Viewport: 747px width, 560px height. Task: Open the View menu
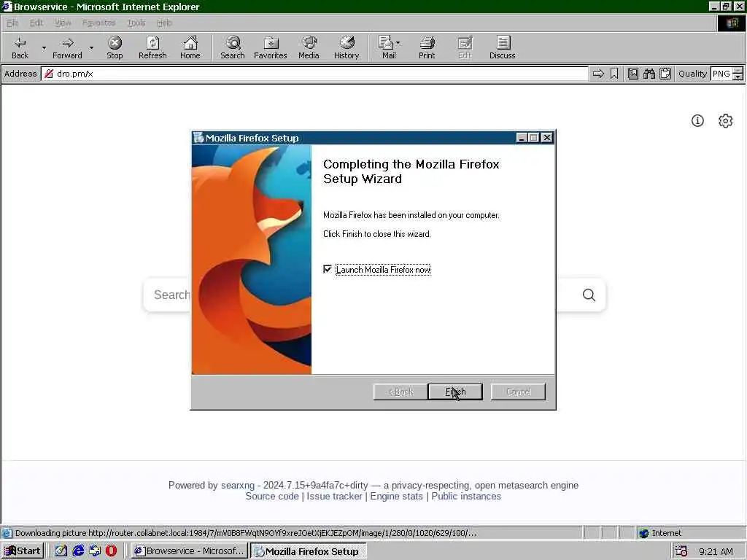click(63, 23)
